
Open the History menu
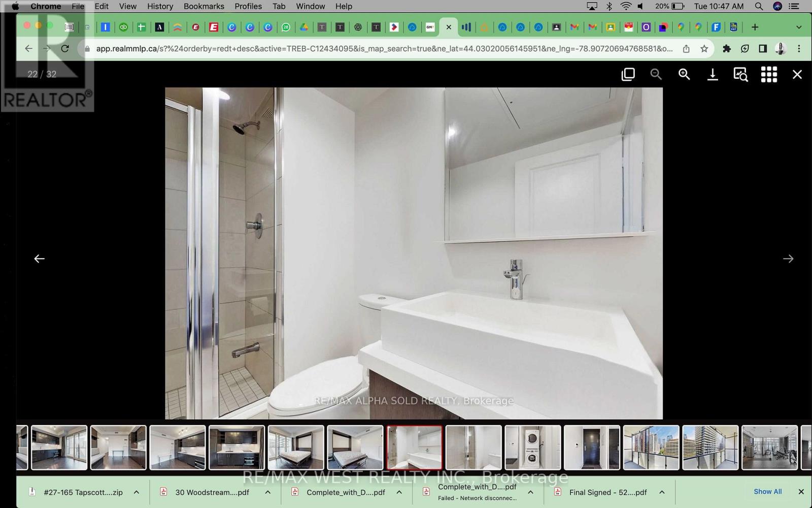[x=160, y=6]
